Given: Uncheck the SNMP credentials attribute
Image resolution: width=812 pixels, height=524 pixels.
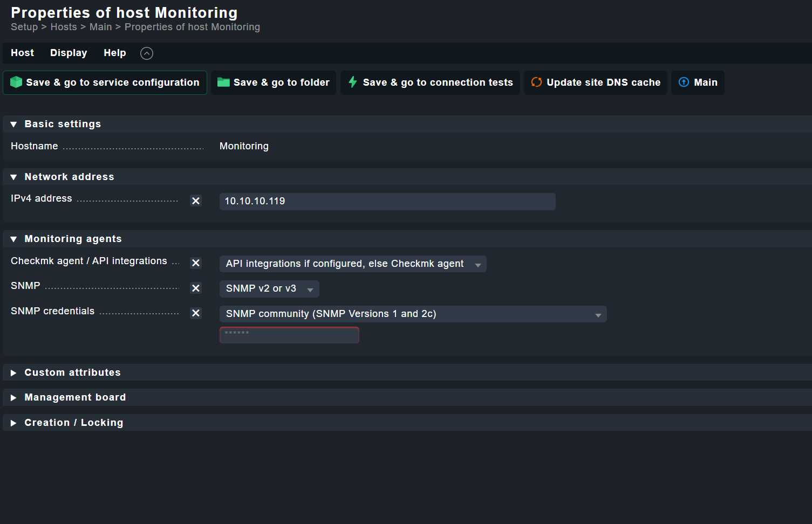Looking at the screenshot, I should pyautogui.click(x=196, y=313).
